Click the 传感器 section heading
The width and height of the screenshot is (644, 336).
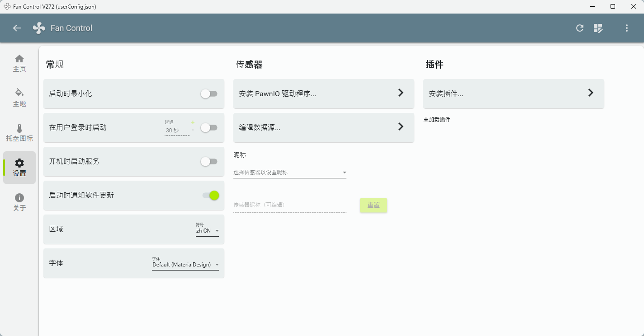pyautogui.click(x=249, y=65)
